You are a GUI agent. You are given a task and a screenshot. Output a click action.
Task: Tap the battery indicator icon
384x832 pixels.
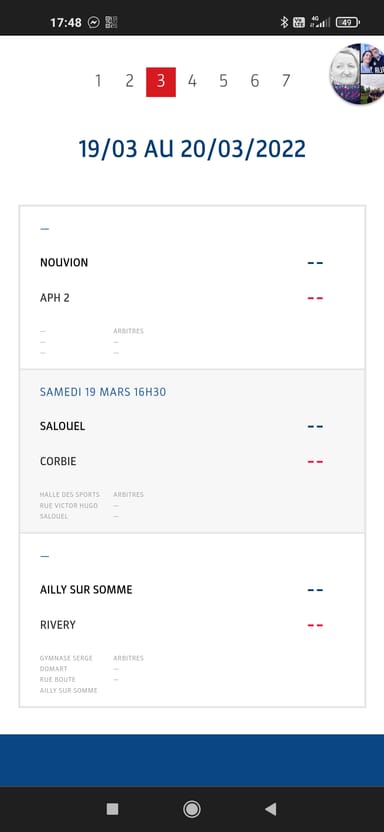[x=347, y=22]
